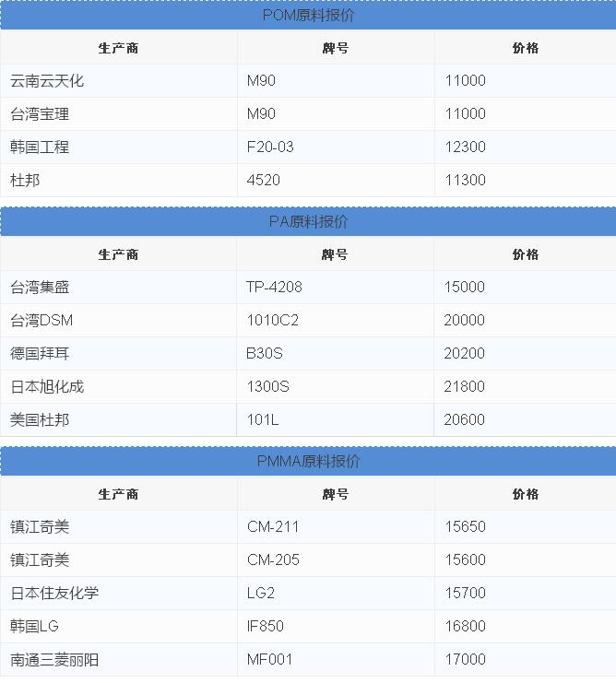Select the 台湾宝理 manufacturer cell
The image size is (616, 683).
click(118, 113)
